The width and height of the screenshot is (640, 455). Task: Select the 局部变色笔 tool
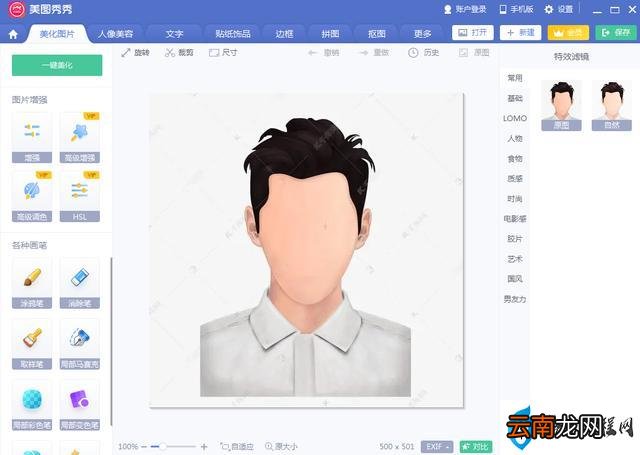tap(80, 406)
